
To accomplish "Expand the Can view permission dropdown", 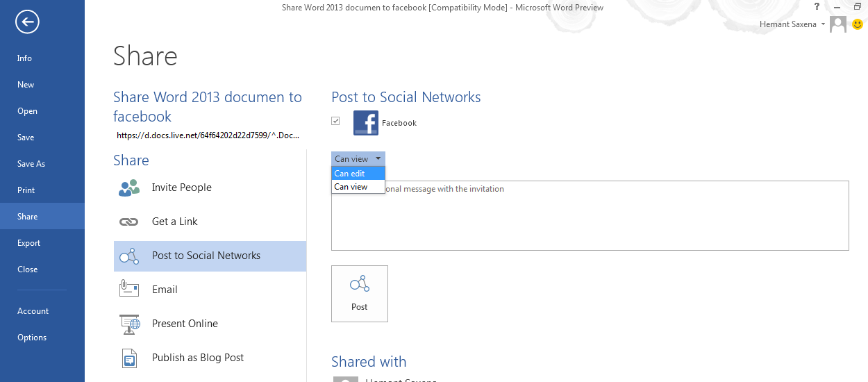I will coord(358,159).
